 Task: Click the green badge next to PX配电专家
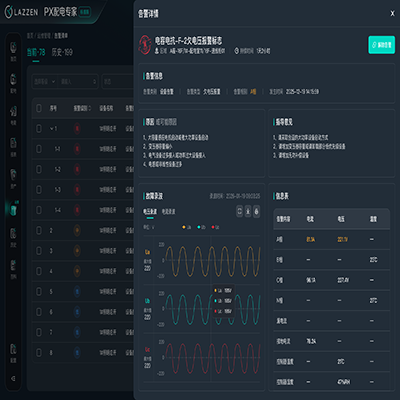coord(85,12)
